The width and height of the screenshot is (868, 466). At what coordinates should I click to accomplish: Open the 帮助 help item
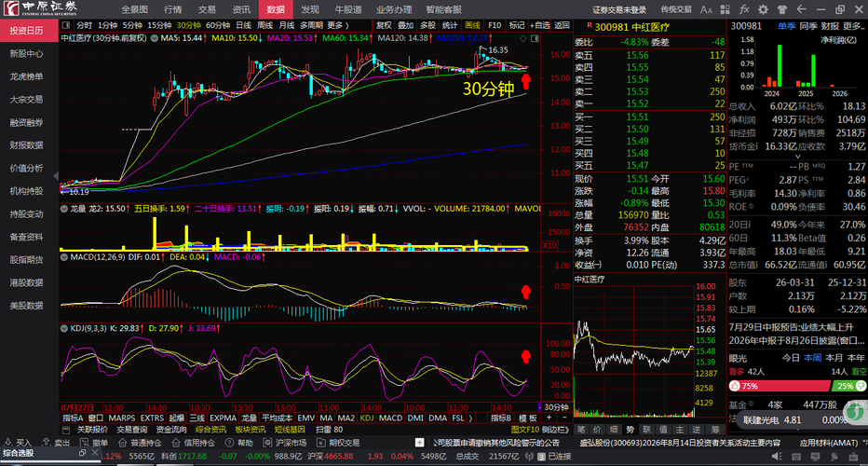[x=239, y=443]
